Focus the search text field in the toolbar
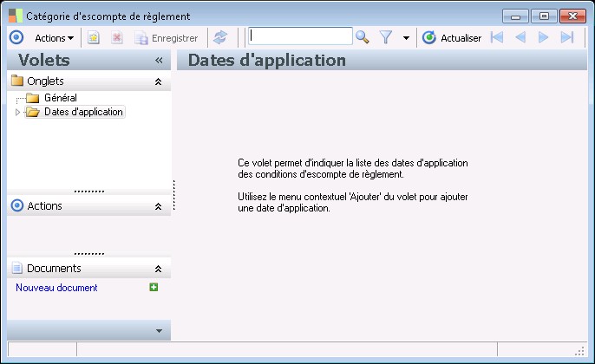This screenshot has width=595, height=364. [x=300, y=36]
